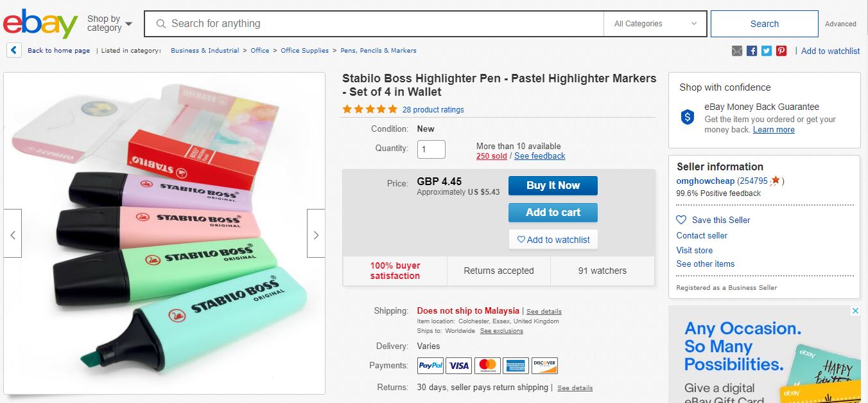Share listing on Twitter
868x403 pixels.
767,51
